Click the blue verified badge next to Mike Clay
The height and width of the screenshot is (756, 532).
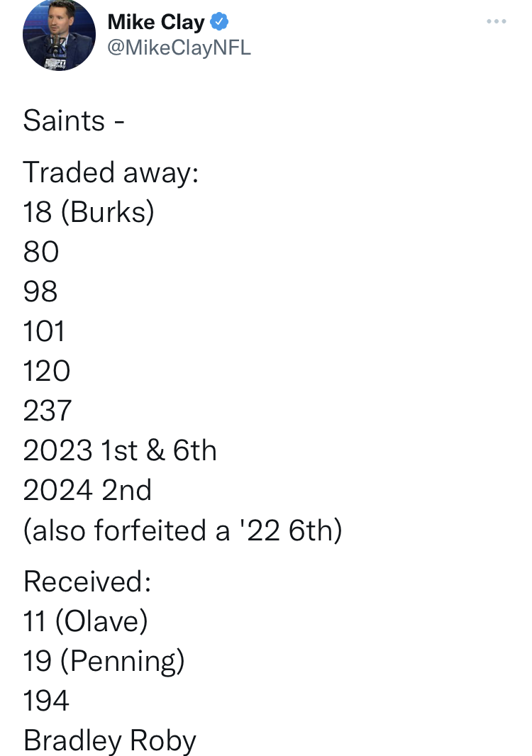pyautogui.click(x=219, y=22)
